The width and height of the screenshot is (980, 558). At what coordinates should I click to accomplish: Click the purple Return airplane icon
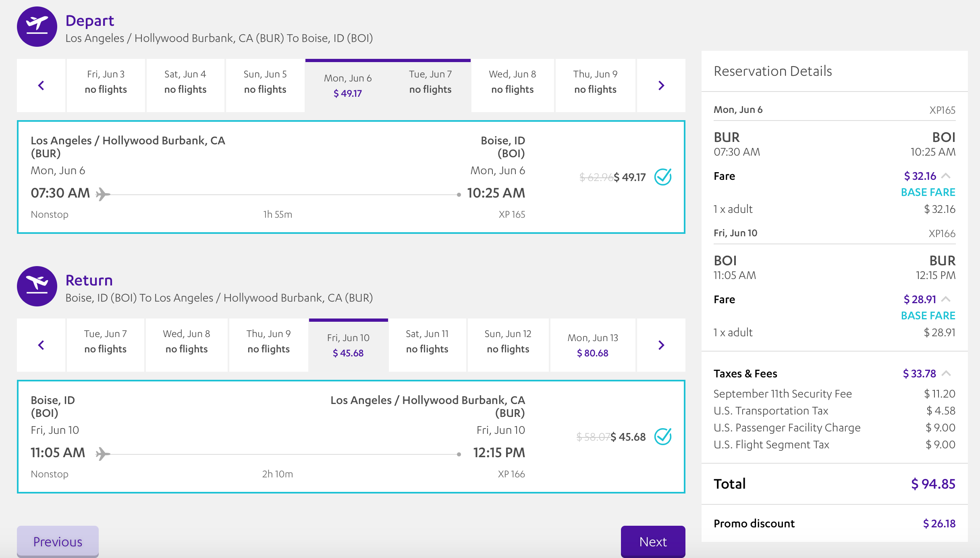(37, 286)
